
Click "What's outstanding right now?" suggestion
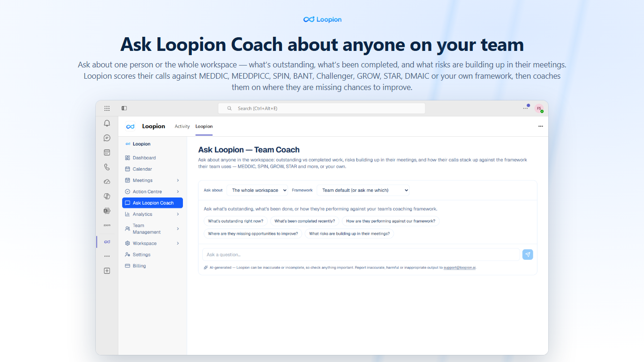236,221
